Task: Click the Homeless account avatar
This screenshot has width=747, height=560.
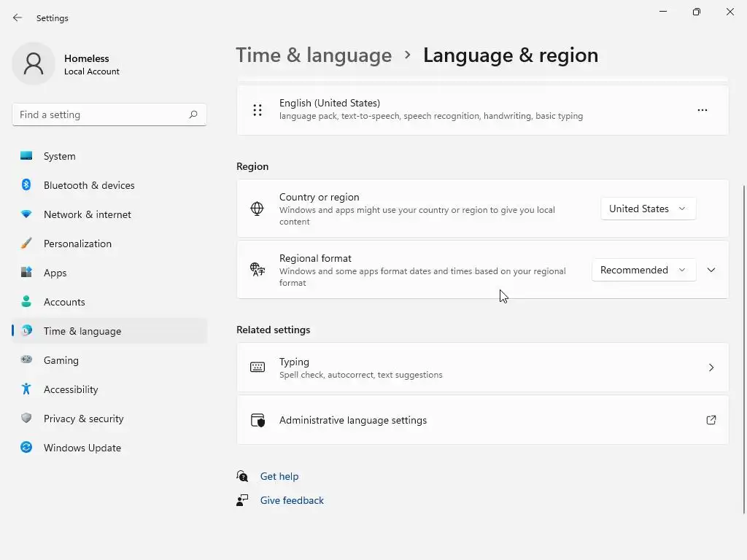Action: (34, 64)
